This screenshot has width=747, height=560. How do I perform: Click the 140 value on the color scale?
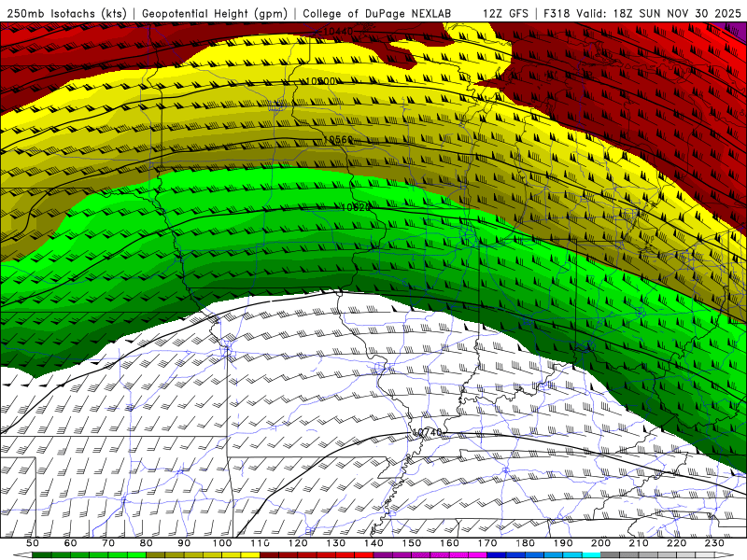coord(373,543)
